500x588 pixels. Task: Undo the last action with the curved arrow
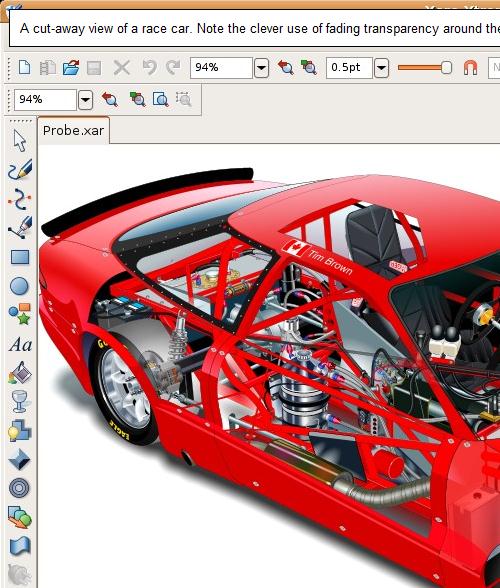(x=149, y=68)
